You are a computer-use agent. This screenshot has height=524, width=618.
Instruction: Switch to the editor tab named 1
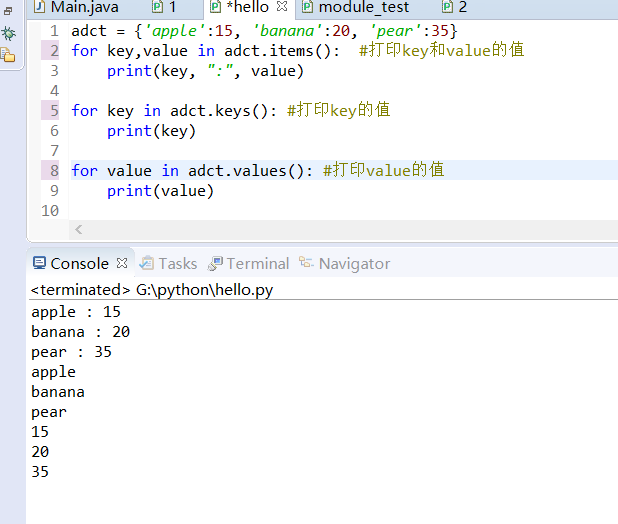166,7
